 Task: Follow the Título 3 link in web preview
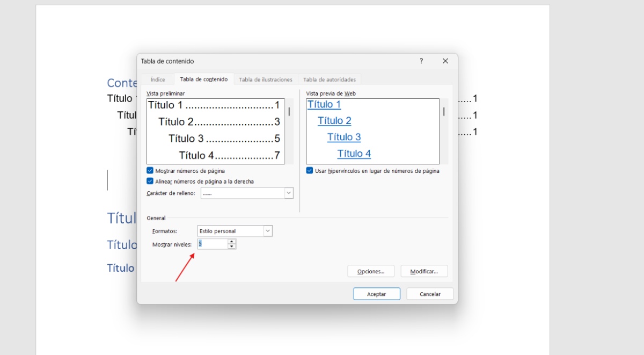(x=344, y=137)
